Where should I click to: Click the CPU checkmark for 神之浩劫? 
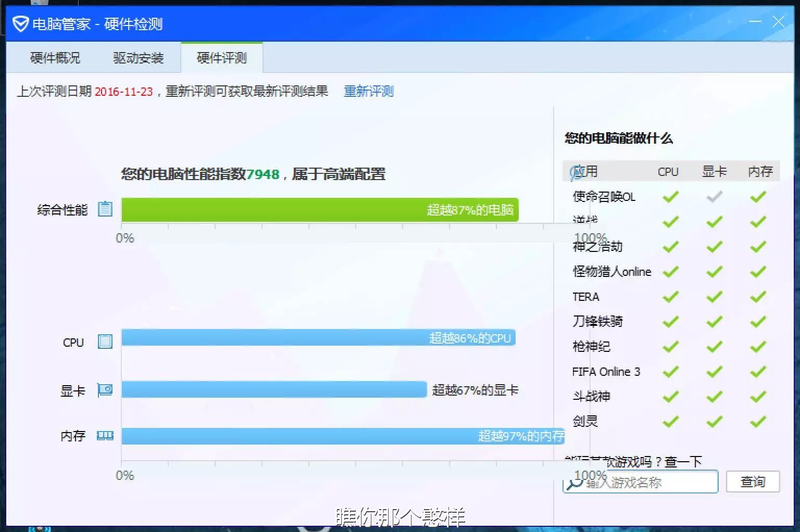[x=671, y=247]
